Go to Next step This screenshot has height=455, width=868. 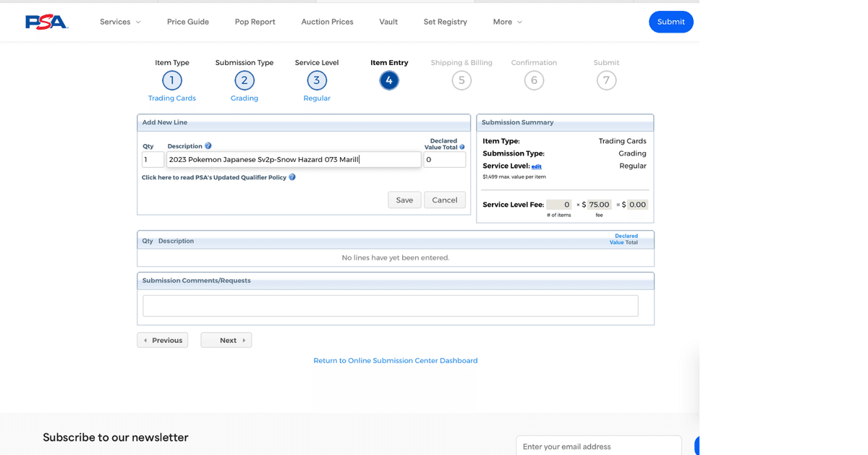[226, 340]
